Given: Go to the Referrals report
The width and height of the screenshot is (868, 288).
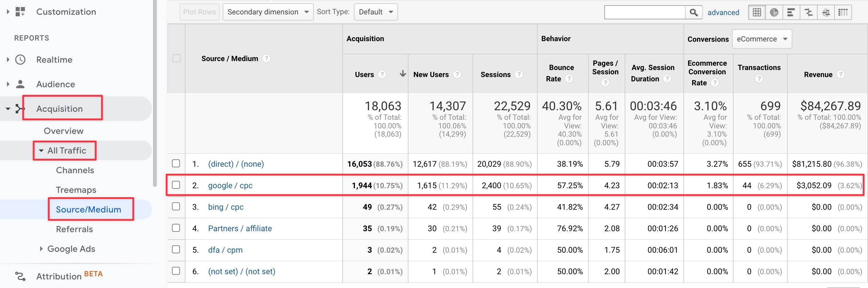Looking at the screenshot, I should pyautogui.click(x=74, y=229).
